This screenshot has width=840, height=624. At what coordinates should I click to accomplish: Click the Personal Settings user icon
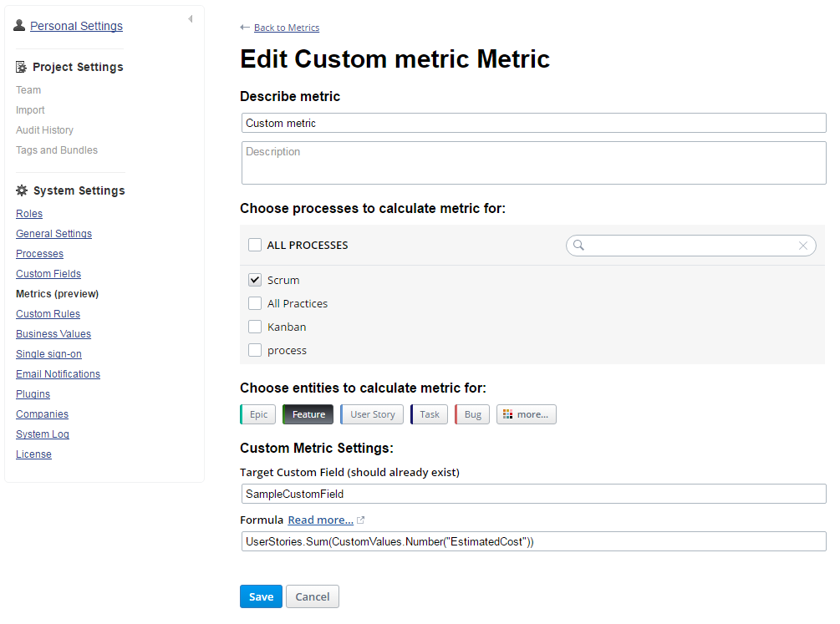click(x=19, y=25)
